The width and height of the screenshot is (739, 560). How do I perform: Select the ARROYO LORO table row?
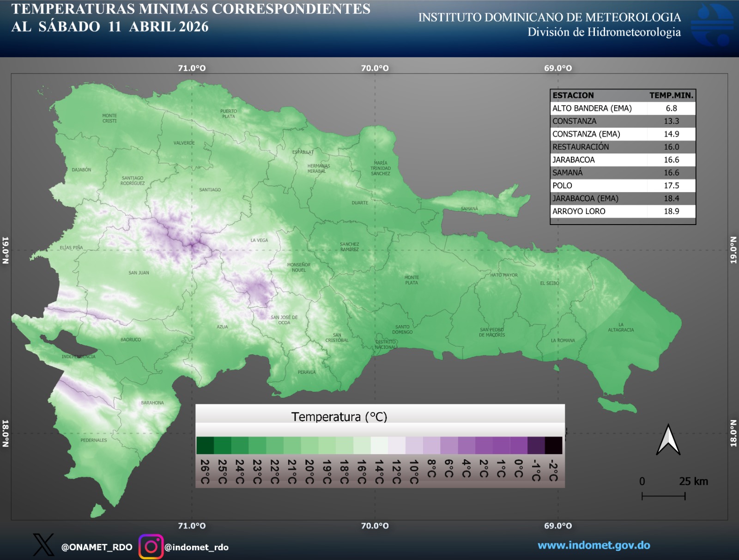(622, 211)
